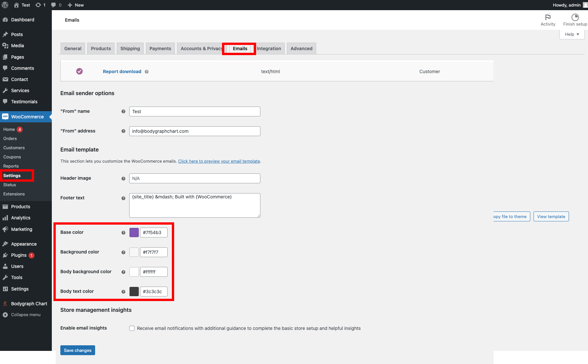Click the Dashboard gauge icon
Image resolution: width=588 pixels, height=364 pixels.
[x=5, y=20]
